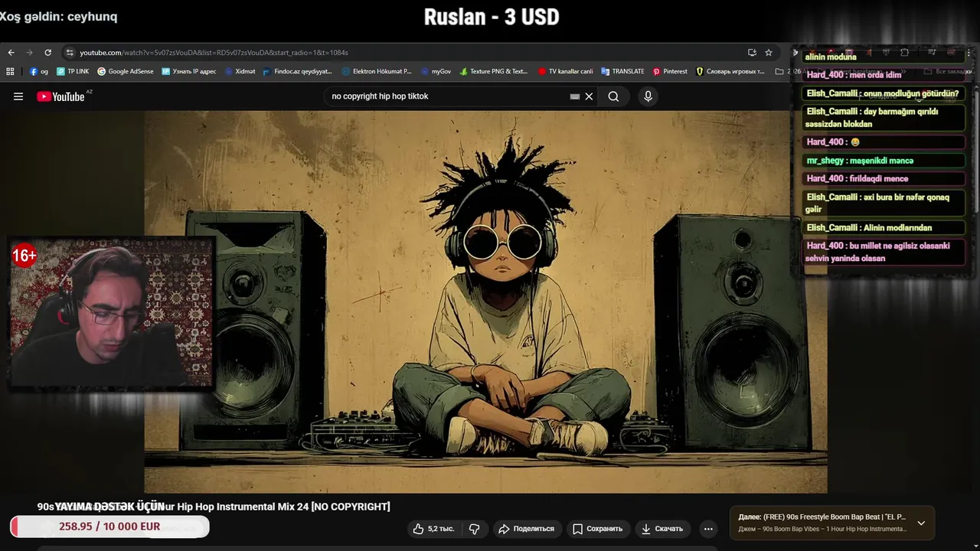The width and height of the screenshot is (980, 551).
Task: Open site information icon beside youtube.com URL
Action: pyautogui.click(x=70, y=53)
